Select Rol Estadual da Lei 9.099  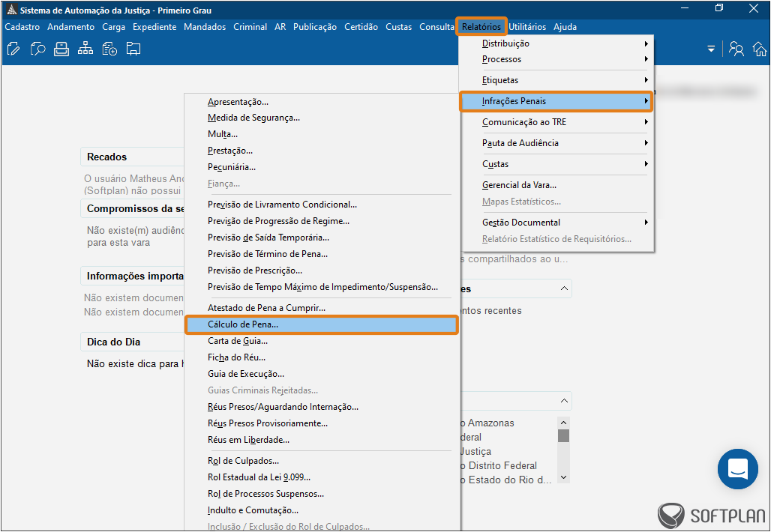(x=322, y=477)
